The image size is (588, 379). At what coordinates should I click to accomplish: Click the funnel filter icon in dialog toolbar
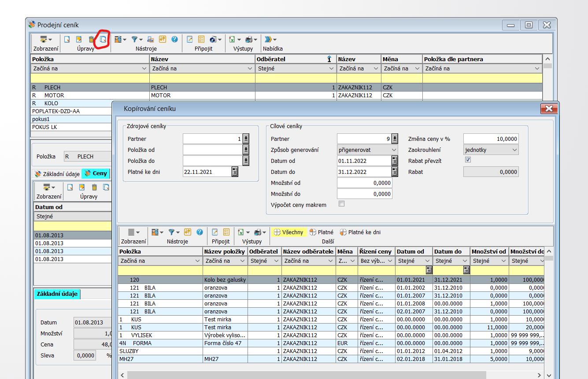[172, 232]
